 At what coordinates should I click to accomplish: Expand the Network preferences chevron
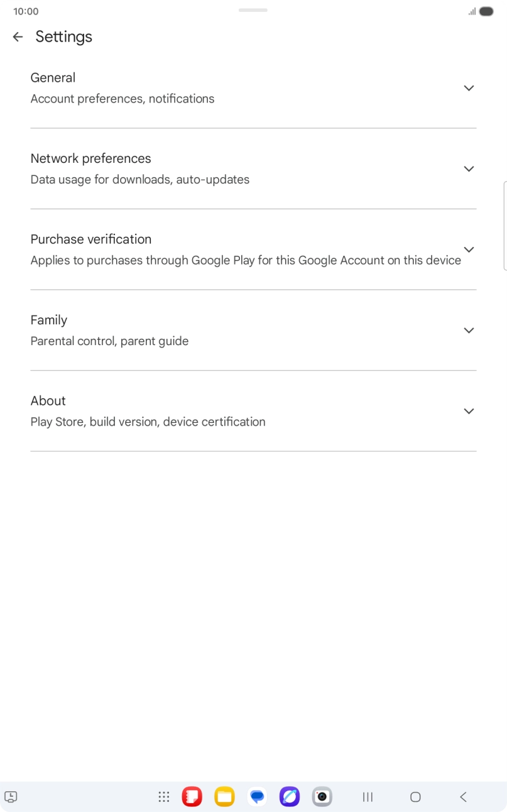tap(469, 168)
